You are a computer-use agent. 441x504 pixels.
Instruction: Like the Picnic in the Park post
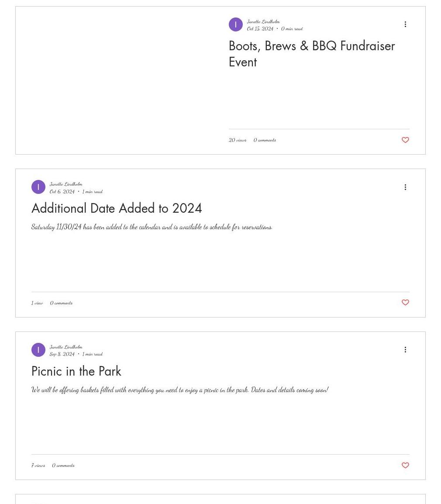click(x=405, y=466)
